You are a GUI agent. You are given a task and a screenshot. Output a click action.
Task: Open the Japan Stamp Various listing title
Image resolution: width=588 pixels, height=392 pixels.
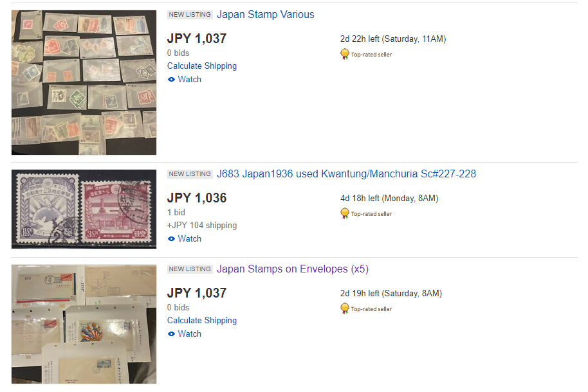(x=266, y=15)
